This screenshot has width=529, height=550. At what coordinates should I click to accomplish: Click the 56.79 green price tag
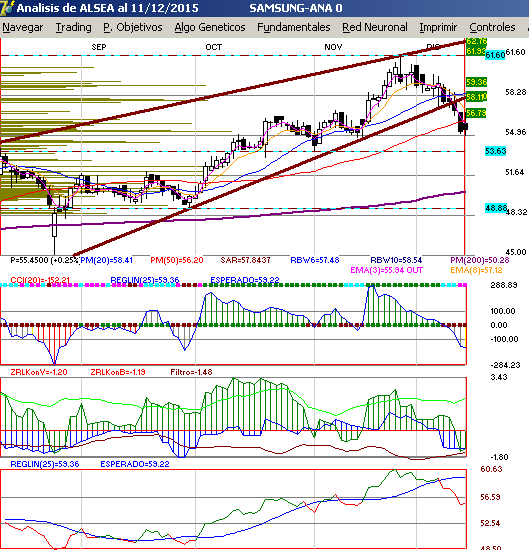pos(476,113)
